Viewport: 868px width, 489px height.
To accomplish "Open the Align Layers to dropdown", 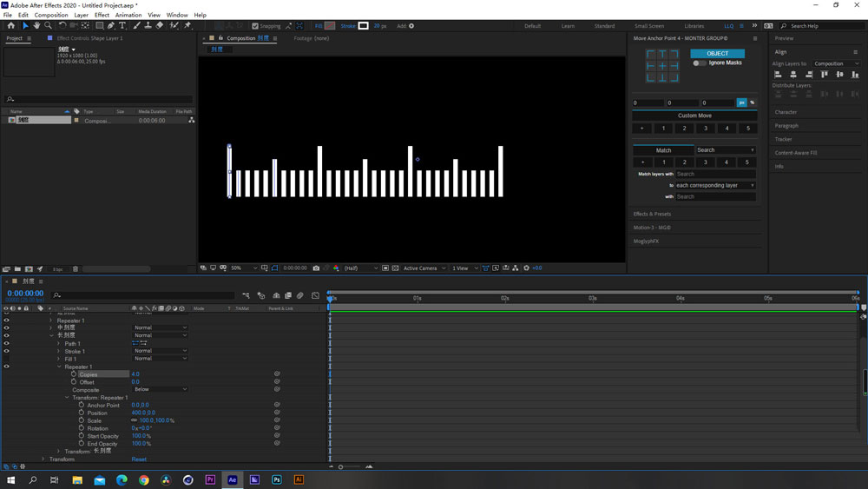I will (836, 63).
